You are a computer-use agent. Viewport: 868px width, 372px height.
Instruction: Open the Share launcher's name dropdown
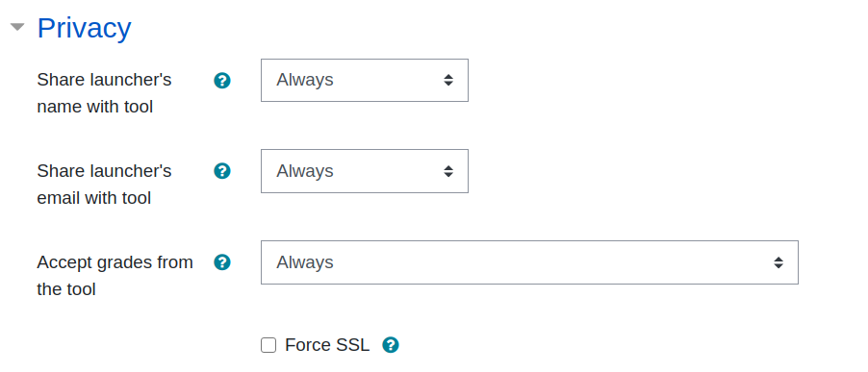point(365,80)
